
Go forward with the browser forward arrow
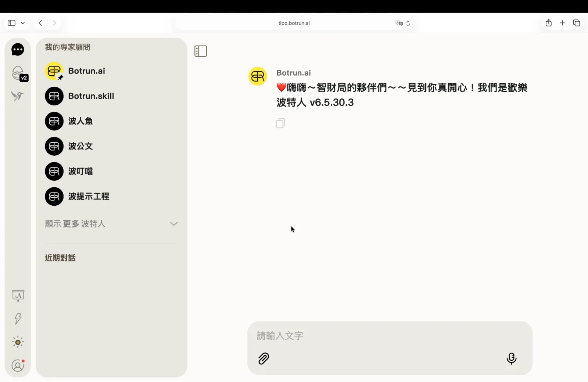point(54,23)
